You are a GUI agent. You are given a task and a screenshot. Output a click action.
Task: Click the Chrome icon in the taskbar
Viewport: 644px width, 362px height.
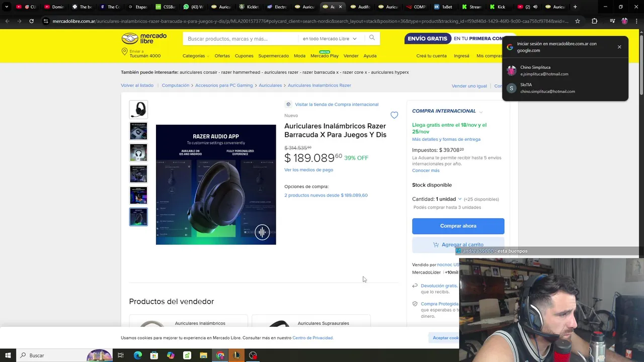[220, 355]
